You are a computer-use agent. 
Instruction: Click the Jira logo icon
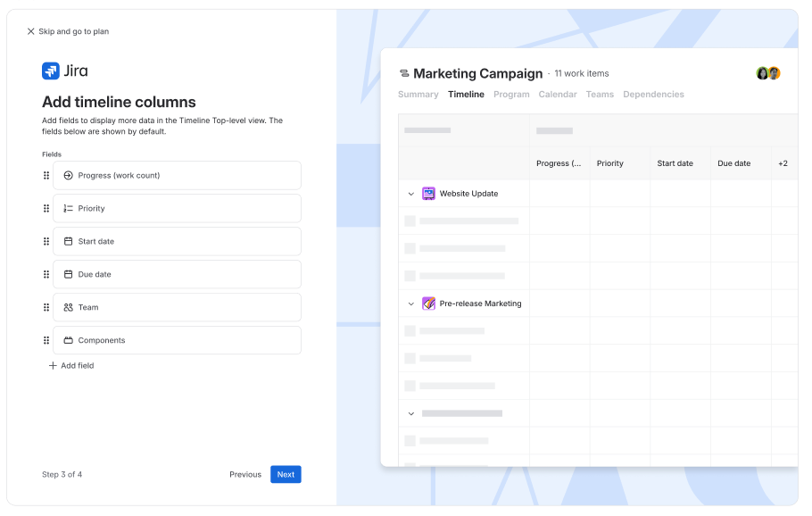[x=51, y=71]
